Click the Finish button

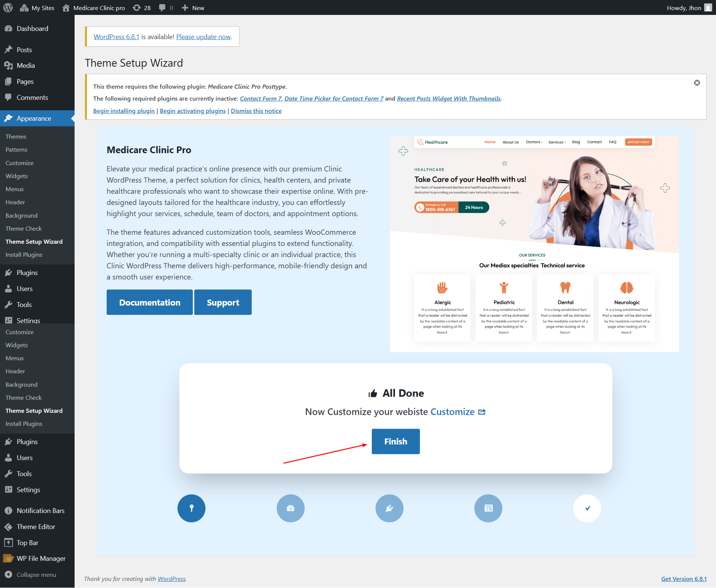click(x=396, y=442)
